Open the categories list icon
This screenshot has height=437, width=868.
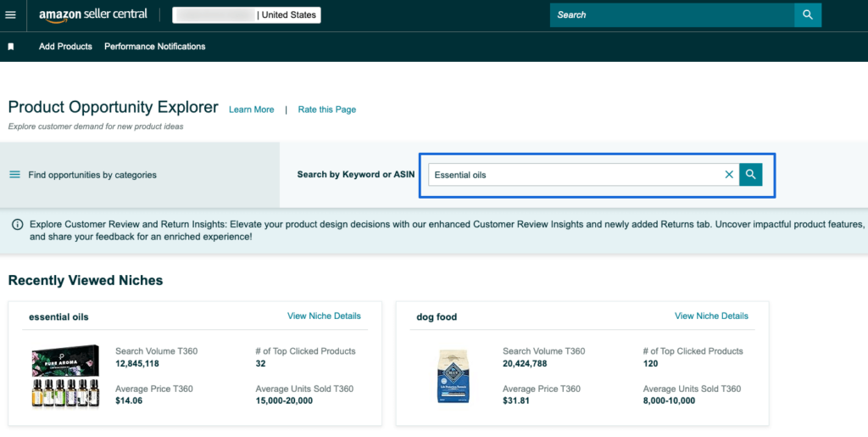pyautogui.click(x=15, y=175)
